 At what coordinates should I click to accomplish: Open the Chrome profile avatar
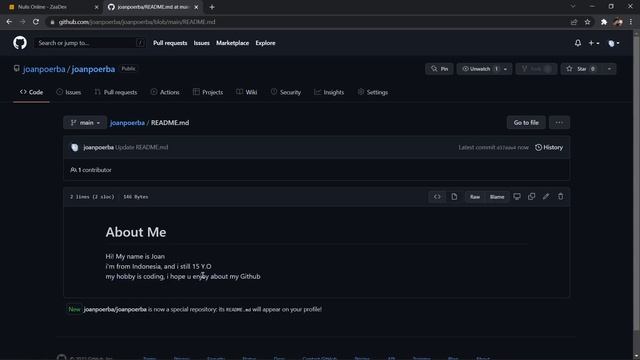[x=618, y=22]
